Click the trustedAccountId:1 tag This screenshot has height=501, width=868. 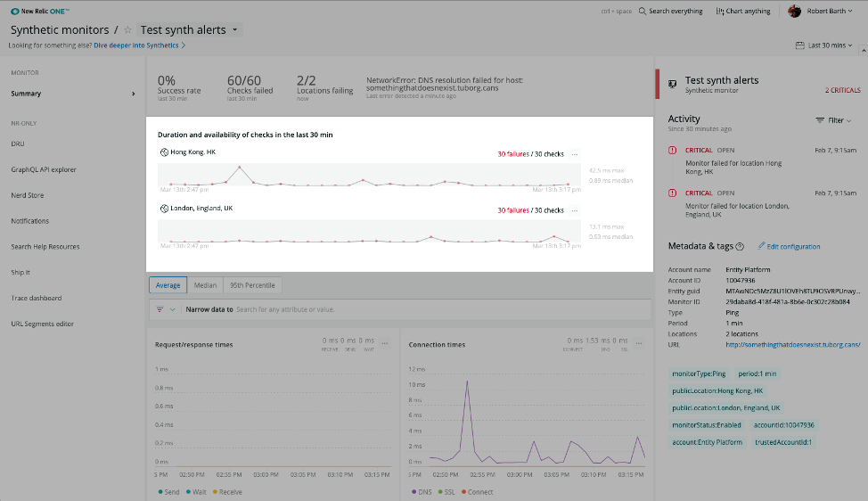782,443
